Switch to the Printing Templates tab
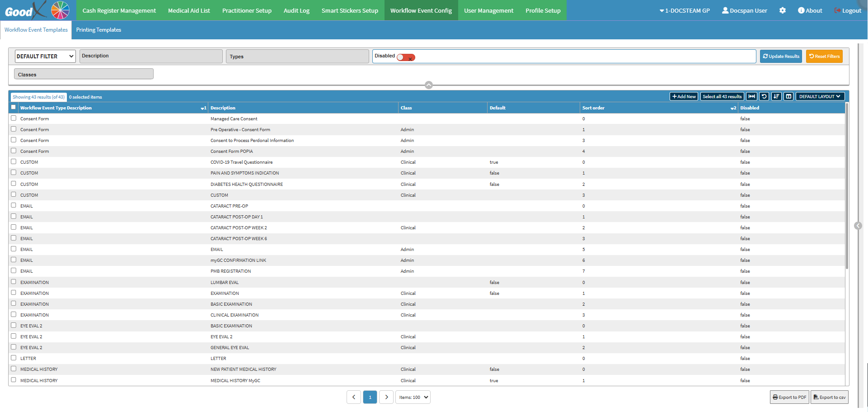This screenshot has height=412, width=868. coord(99,30)
